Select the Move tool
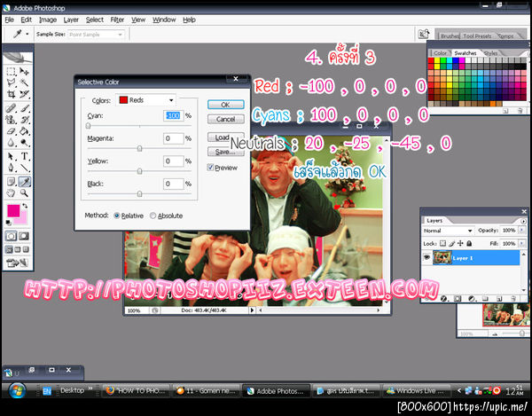This screenshot has height=416, width=532. pos(24,72)
